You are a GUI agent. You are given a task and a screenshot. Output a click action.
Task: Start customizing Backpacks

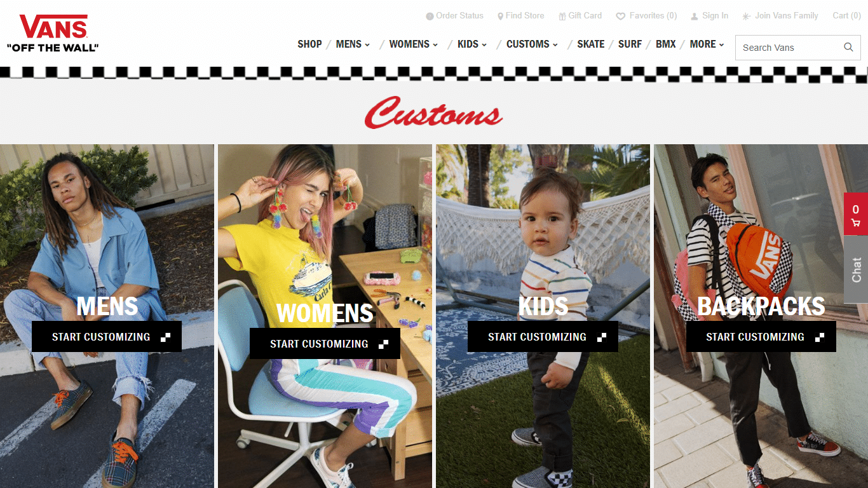tap(761, 337)
